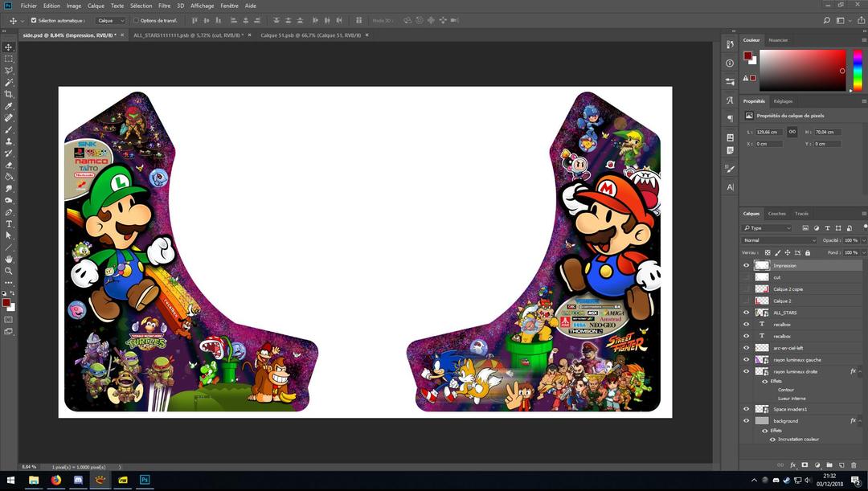Image resolution: width=868 pixels, height=491 pixels.
Task: Open the Fichier menu
Action: (29, 6)
